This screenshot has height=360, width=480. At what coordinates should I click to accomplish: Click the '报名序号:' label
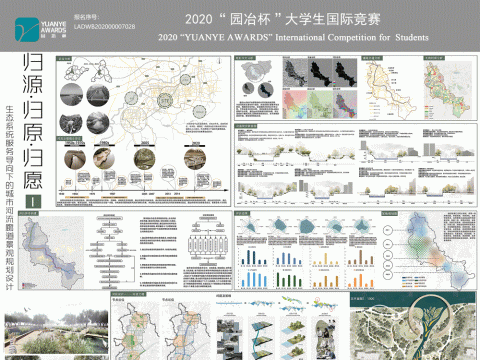point(86,17)
